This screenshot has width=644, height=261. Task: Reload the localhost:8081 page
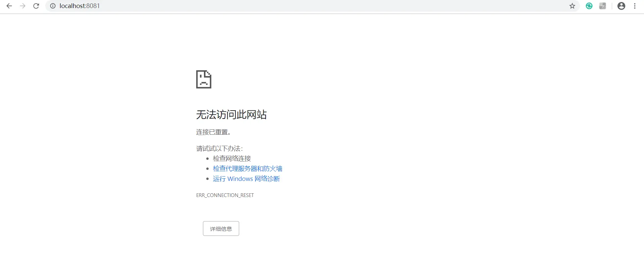click(36, 6)
